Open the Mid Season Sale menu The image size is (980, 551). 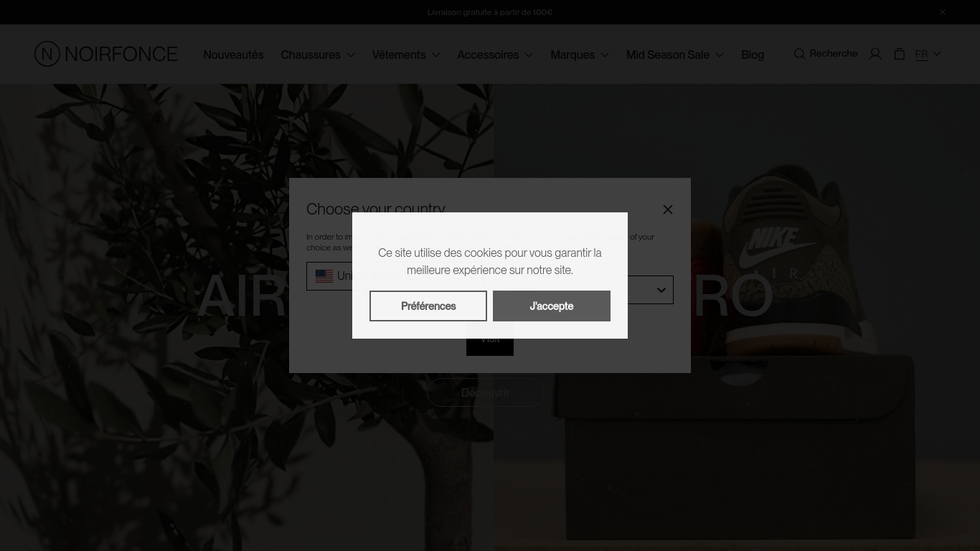click(668, 55)
